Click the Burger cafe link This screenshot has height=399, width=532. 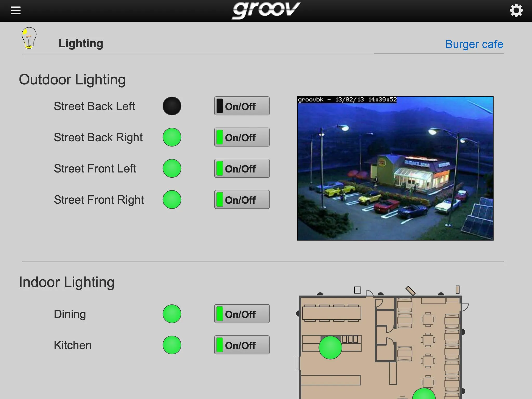[475, 44]
